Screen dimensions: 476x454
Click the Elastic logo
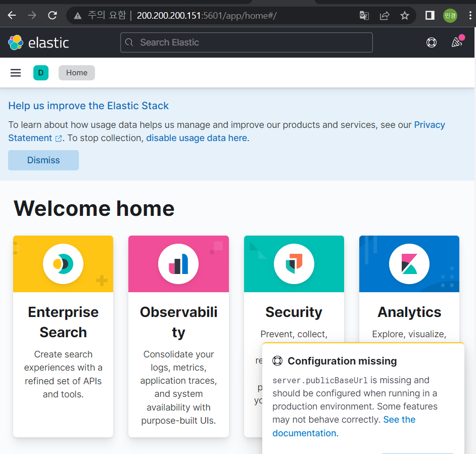(38, 42)
